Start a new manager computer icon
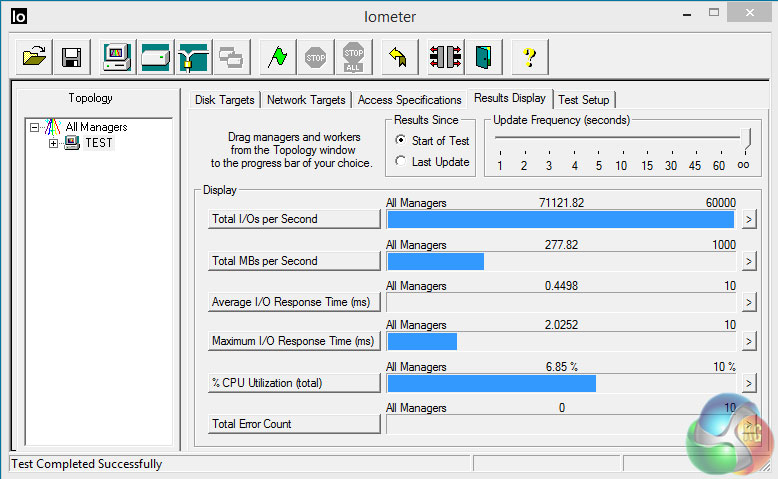 pyautogui.click(x=117, y=57)
